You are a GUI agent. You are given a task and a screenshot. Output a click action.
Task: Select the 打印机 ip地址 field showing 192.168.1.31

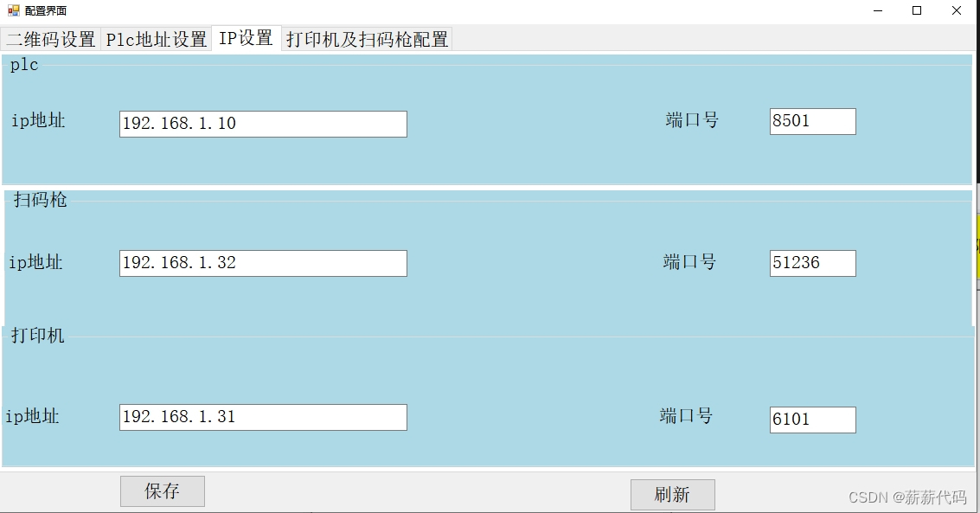coord(263,417)
